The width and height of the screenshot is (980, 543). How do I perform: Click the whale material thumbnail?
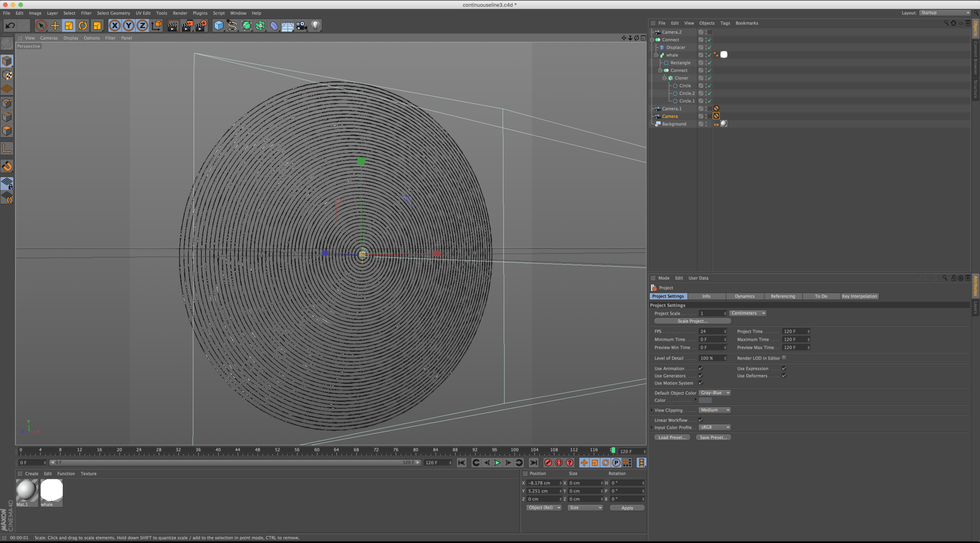51,490
